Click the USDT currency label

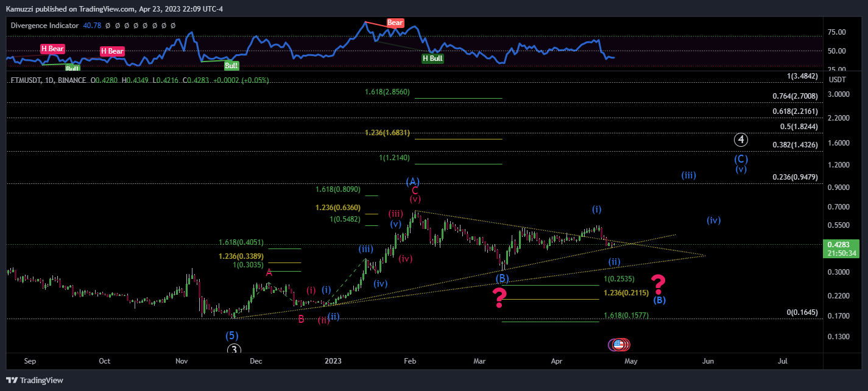838,80
